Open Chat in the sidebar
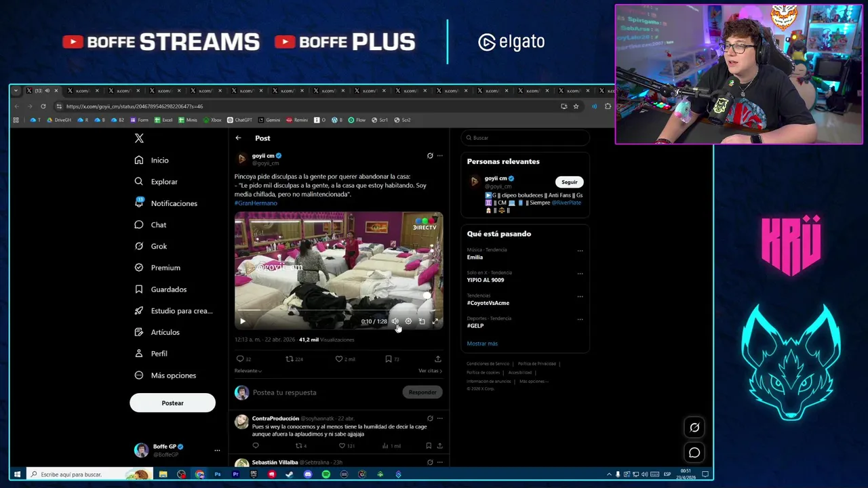 (150, 225)
